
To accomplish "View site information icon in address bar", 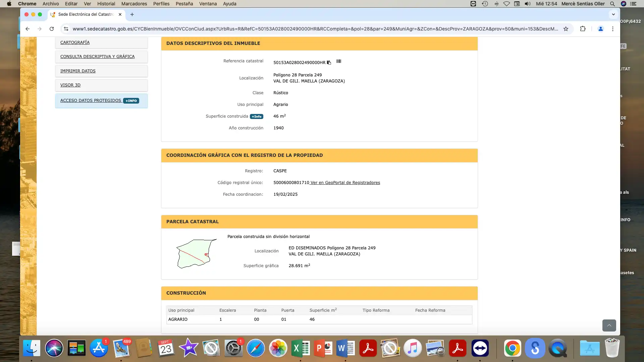I will [66, 29].
